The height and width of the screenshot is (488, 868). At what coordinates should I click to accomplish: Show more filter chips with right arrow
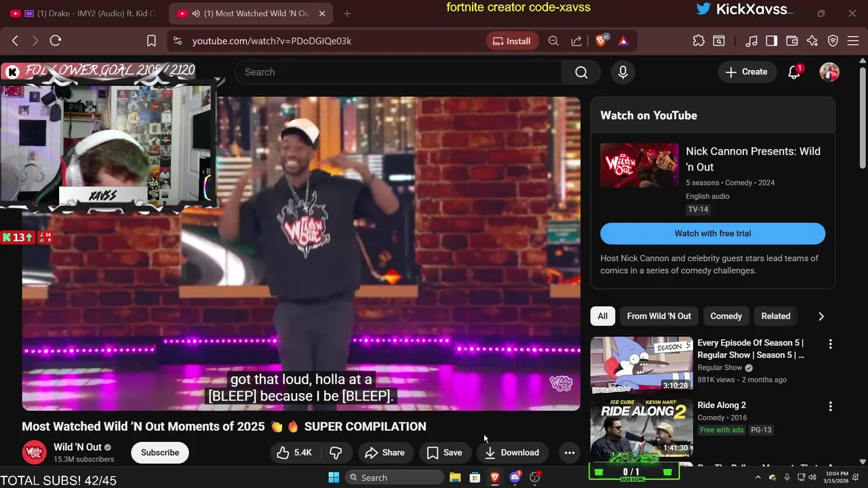(x=821, y=316)
